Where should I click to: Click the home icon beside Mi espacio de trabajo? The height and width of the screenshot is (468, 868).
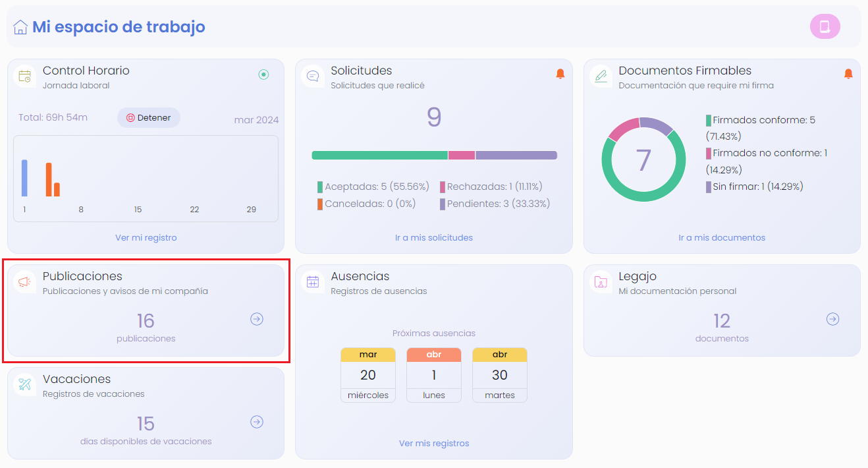(x=20, y=27)
